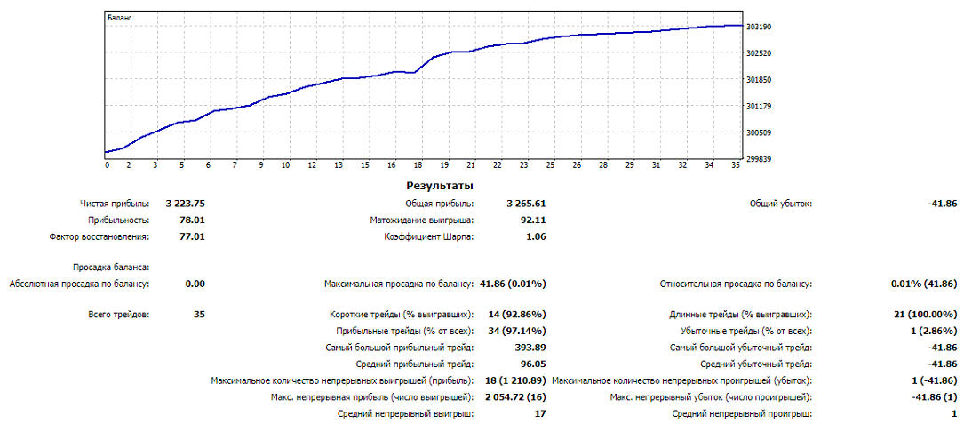The height and width of the screenshot is (424, 980).
Task: Select short trades value 14 (92.86%)
Action: click(517, 314)
